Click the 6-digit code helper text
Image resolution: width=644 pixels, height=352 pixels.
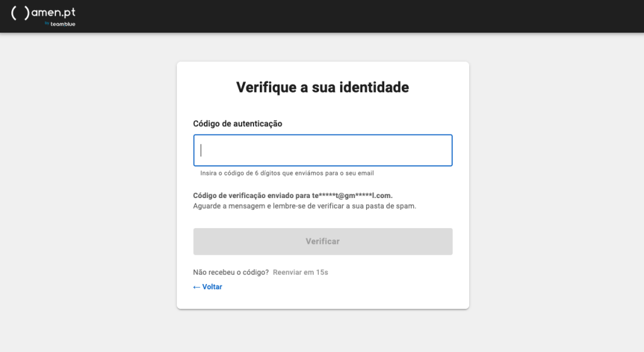click(x=291, y=173)
